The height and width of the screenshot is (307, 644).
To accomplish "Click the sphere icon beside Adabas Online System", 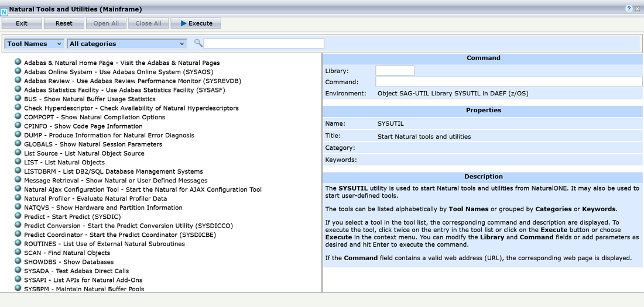I will (18, 71).
